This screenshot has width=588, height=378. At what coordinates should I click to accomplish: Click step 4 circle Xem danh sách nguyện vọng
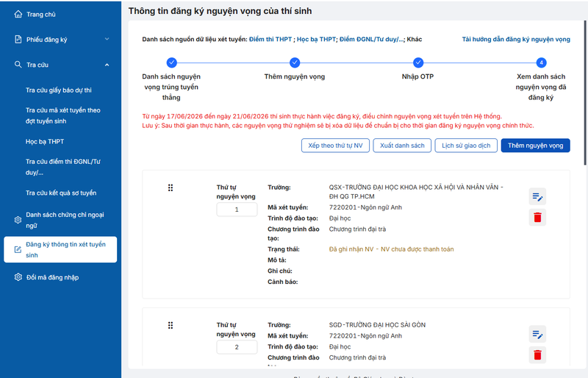(541, 63)
